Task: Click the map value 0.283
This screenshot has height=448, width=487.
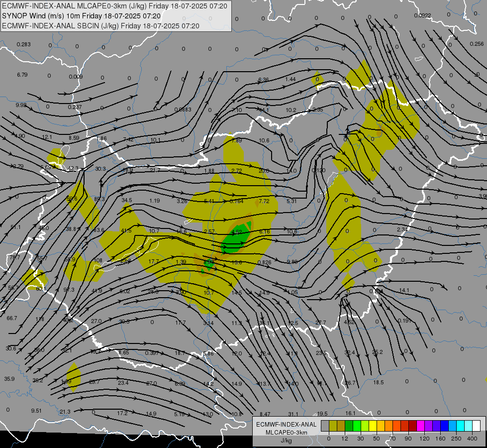Action: 23,44
